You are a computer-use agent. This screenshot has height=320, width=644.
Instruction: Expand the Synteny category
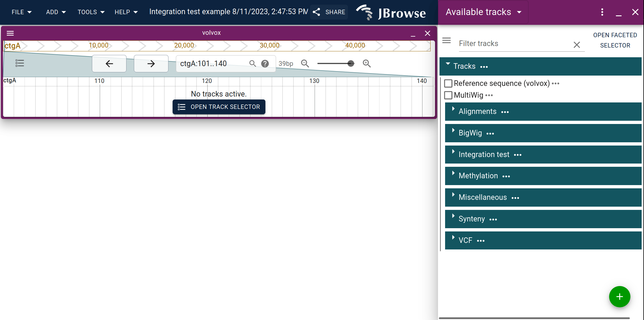pyautogui.click(x=453, y=216)
